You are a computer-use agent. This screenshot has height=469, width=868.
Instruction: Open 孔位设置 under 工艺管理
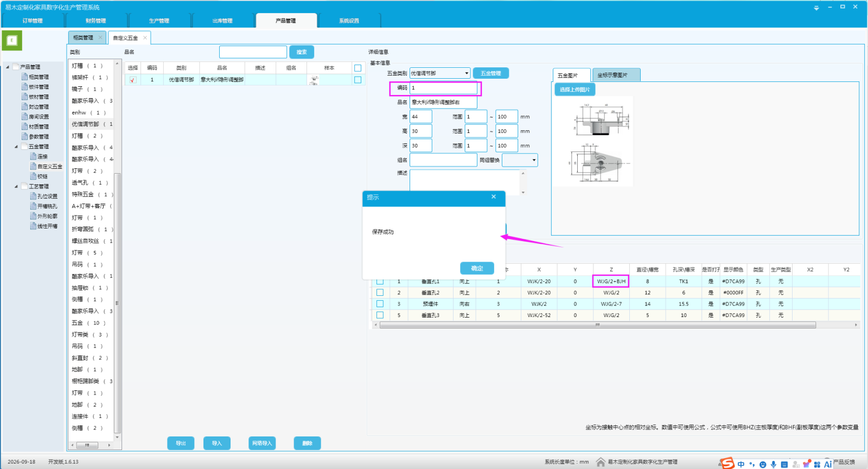pos(44,196)
